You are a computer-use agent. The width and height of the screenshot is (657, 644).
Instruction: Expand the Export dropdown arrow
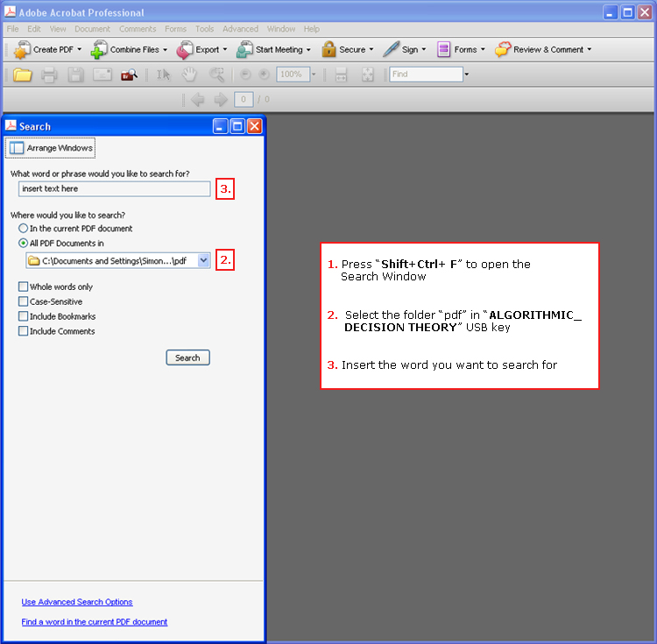tap(225, 49)
